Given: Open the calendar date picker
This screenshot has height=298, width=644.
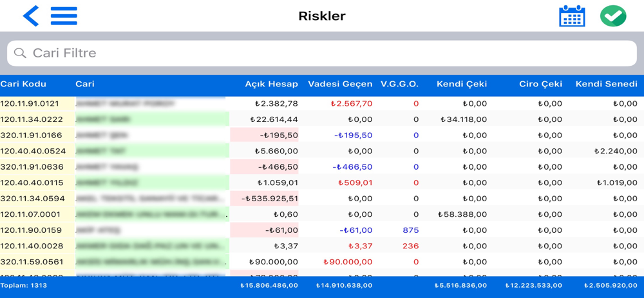Looking at the screenshot, I should (572, 16).
